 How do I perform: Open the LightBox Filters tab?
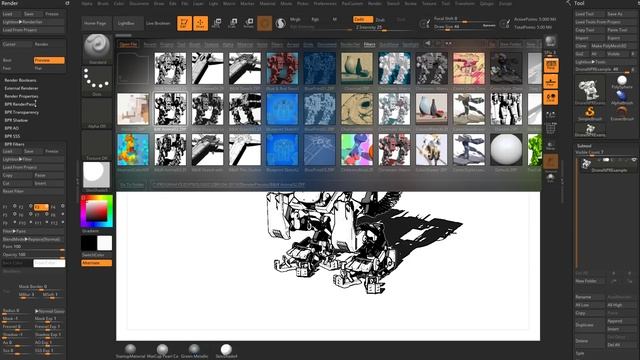[369, 44]
